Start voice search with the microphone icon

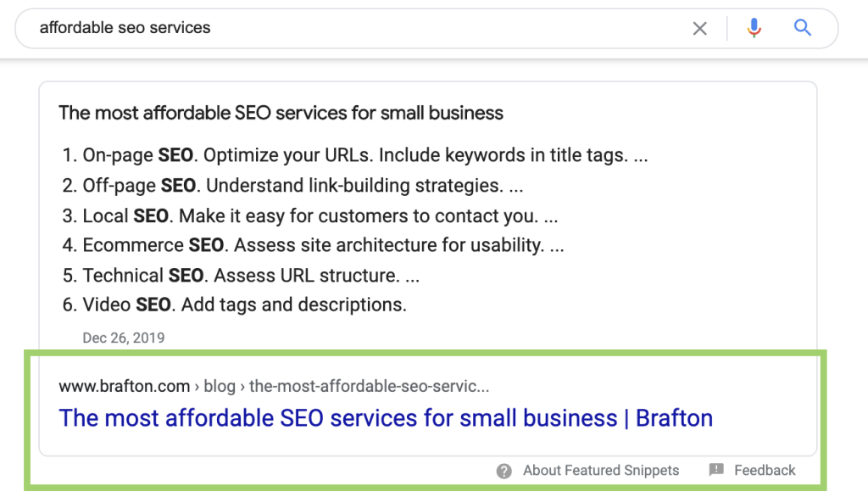754,29
